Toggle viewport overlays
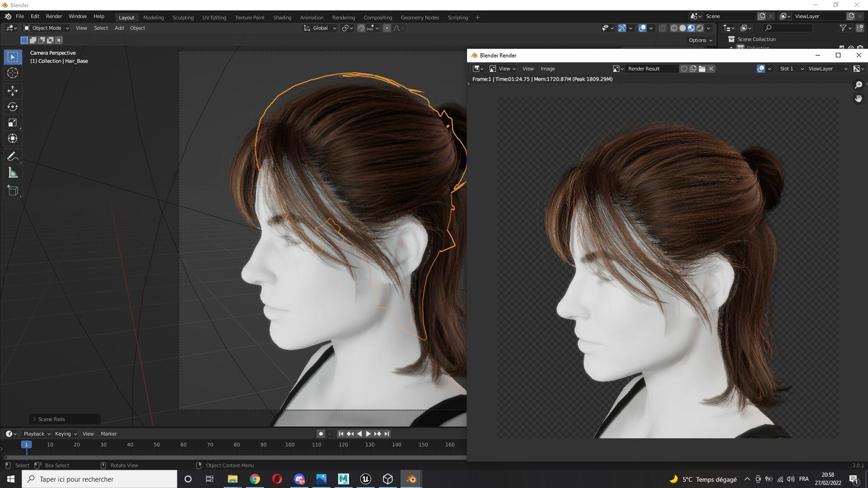This screenshot has width=868, height=488. [x=642, y=28]
